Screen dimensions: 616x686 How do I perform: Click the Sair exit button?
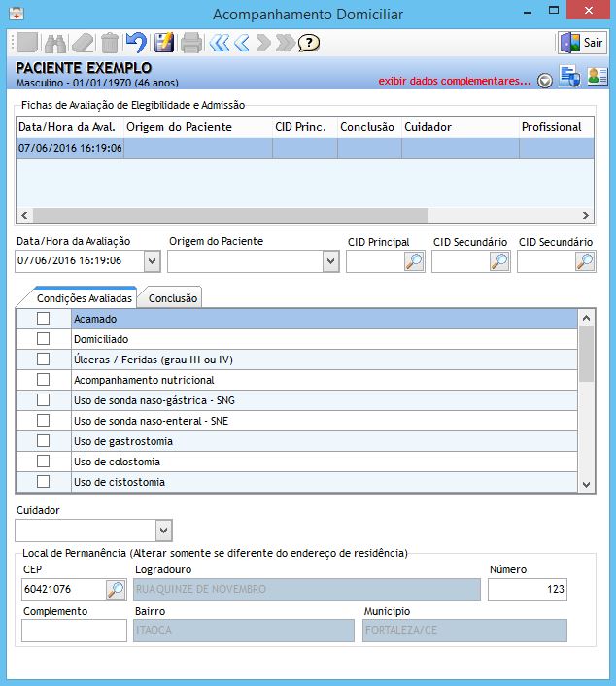(x=582, y=43)
